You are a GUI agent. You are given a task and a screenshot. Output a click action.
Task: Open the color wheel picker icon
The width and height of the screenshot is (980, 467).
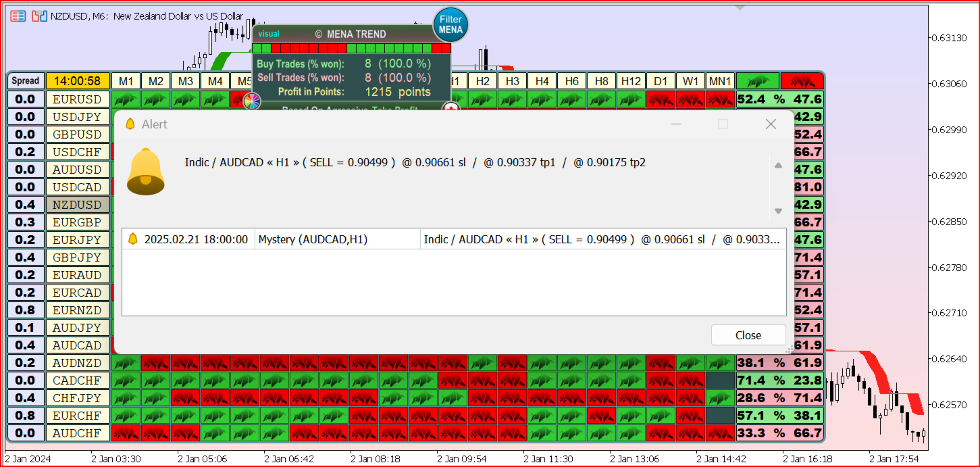tap(251, 101)
